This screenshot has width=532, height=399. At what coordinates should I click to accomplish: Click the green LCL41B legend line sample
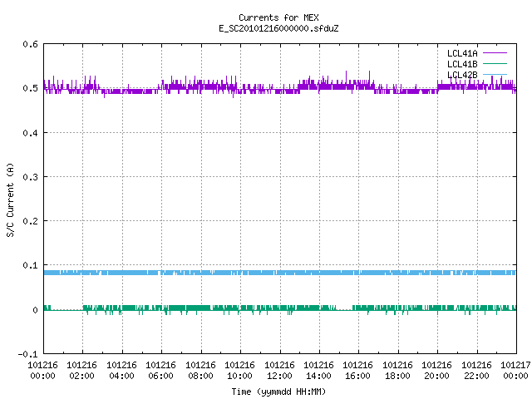click(495, 63)
